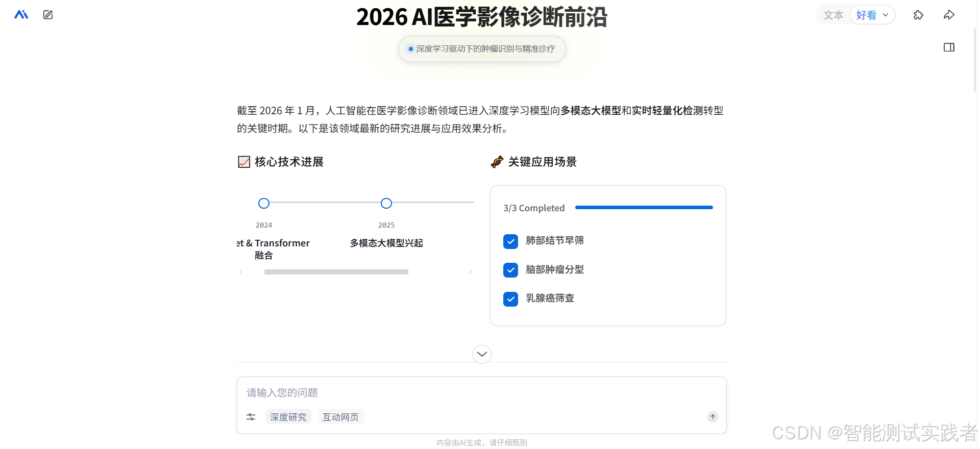Click the send up-arrow icon
This screenshot has width=980, height=449.
click(x=713, y=417)
